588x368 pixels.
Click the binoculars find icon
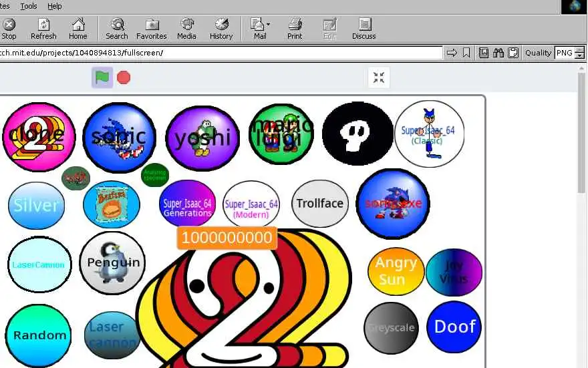point(498,53)
